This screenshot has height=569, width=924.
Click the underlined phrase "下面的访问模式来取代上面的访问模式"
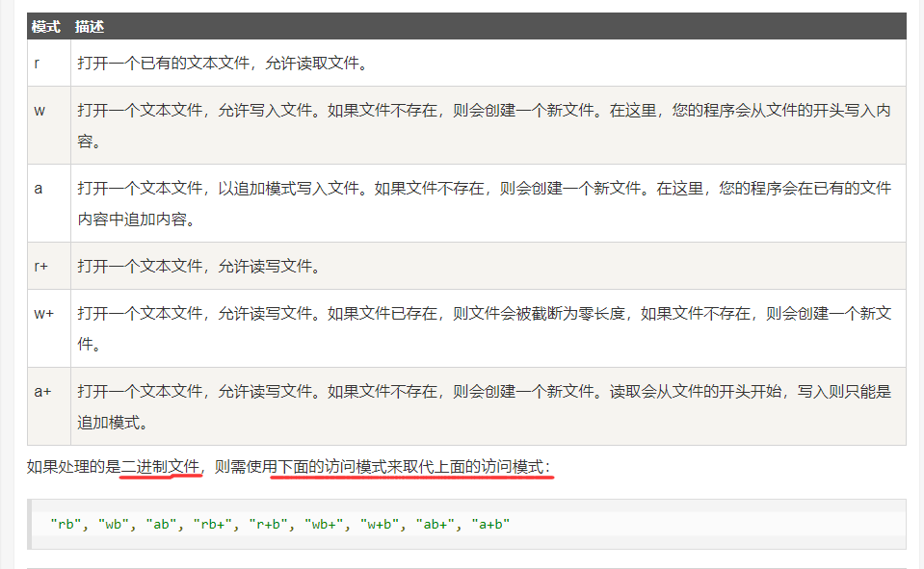(414, 467)
